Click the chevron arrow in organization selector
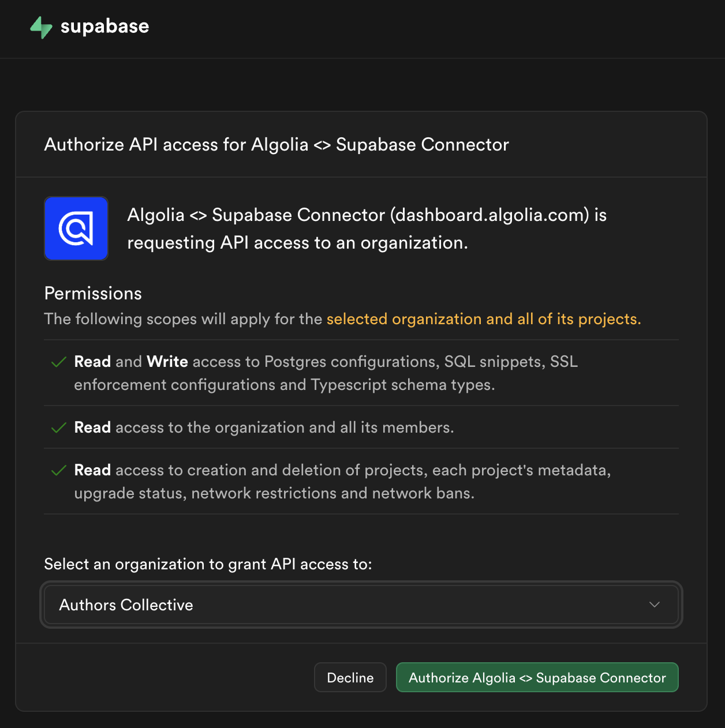Screen dimensions: 725x728 pos(654,605)
